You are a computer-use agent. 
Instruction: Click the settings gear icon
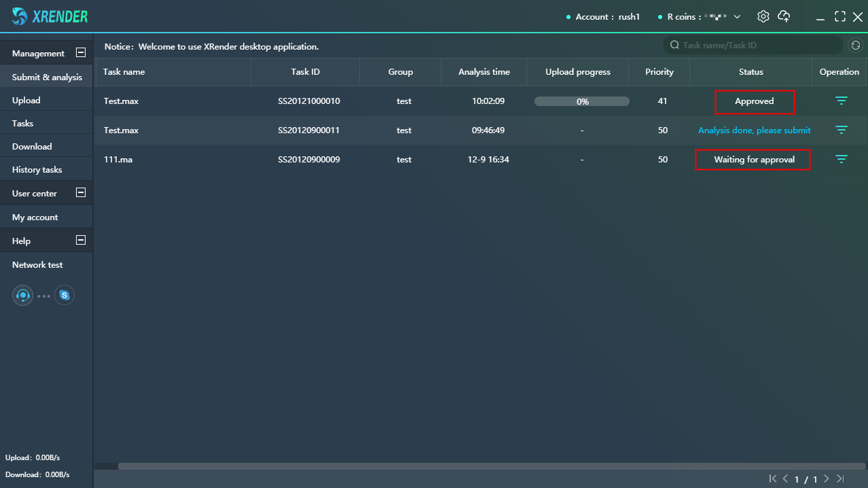coord(763,16)
